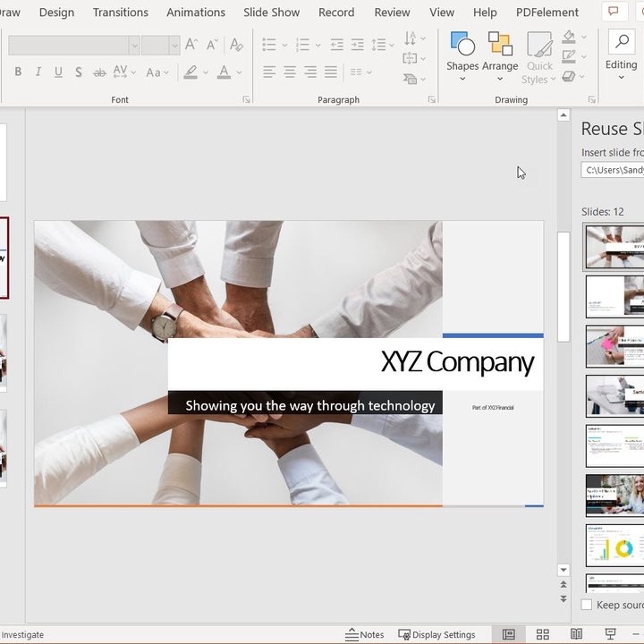Decrease list indent level

pos(337,45)
